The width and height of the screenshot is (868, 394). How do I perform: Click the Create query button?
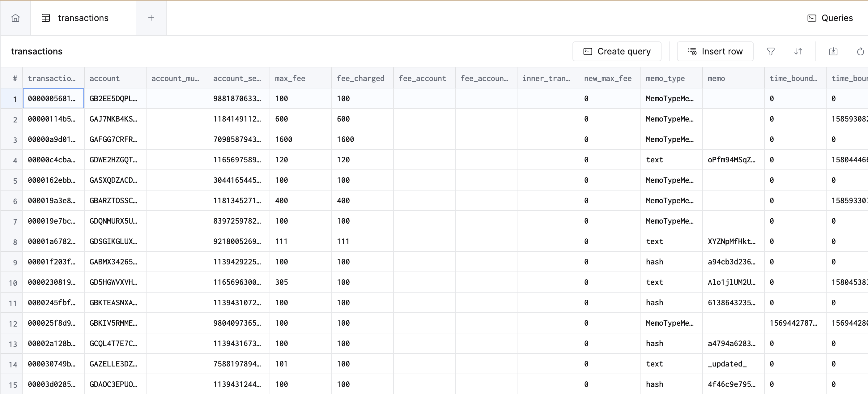point(617,51)
